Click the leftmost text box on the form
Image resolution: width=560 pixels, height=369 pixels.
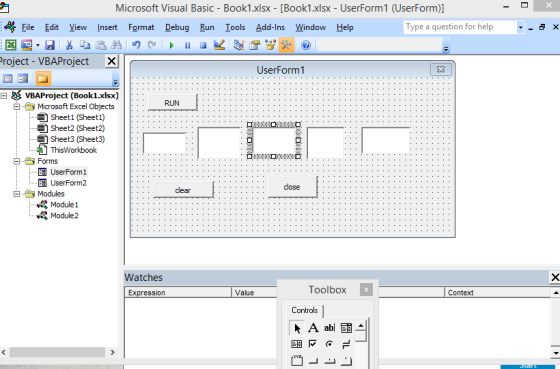(164, 143)
